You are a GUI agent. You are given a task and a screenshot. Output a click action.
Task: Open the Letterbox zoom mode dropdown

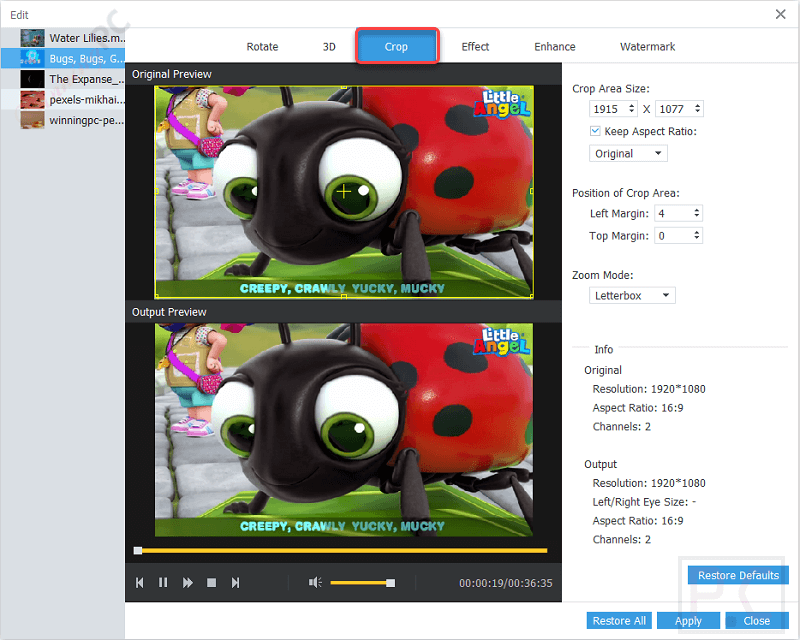(x=632, y=296)
